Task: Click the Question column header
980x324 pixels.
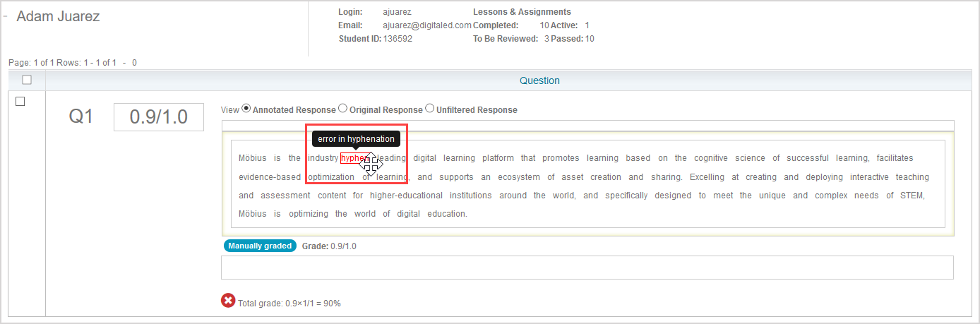Action: click(539, 80)
